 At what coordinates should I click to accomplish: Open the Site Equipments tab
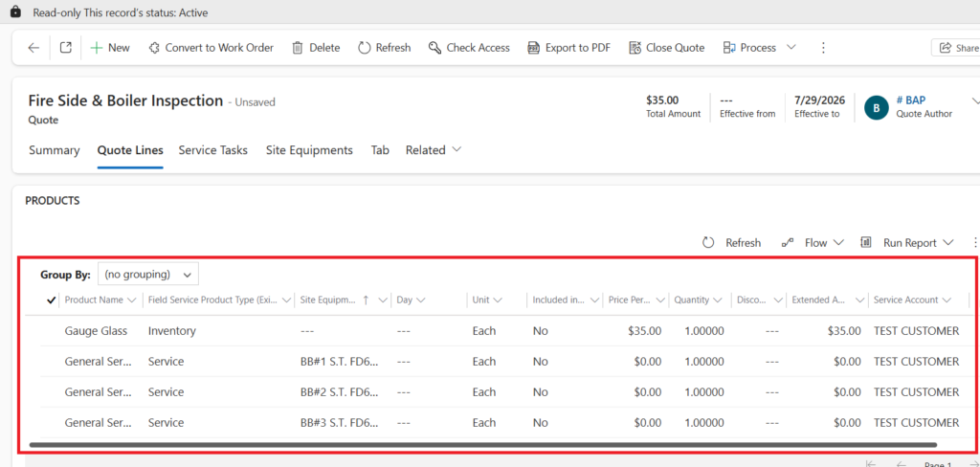(x=309, y=150)
